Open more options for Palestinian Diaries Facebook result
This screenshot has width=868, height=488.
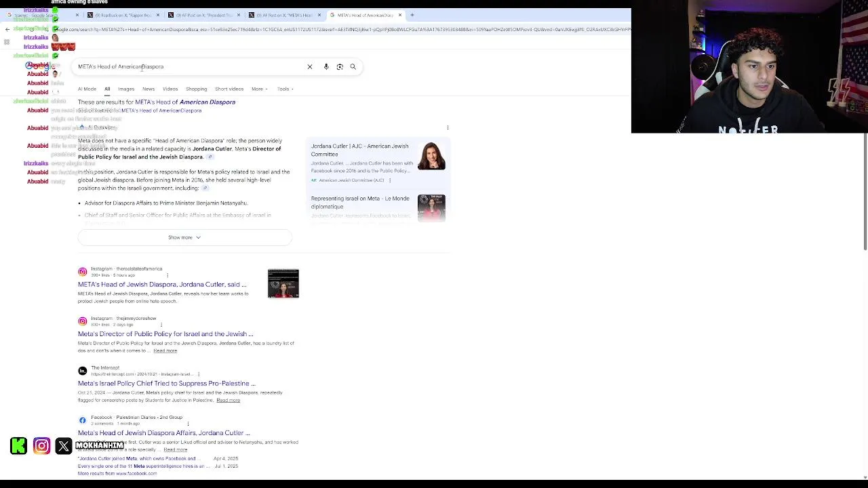[x=188, y=424]
